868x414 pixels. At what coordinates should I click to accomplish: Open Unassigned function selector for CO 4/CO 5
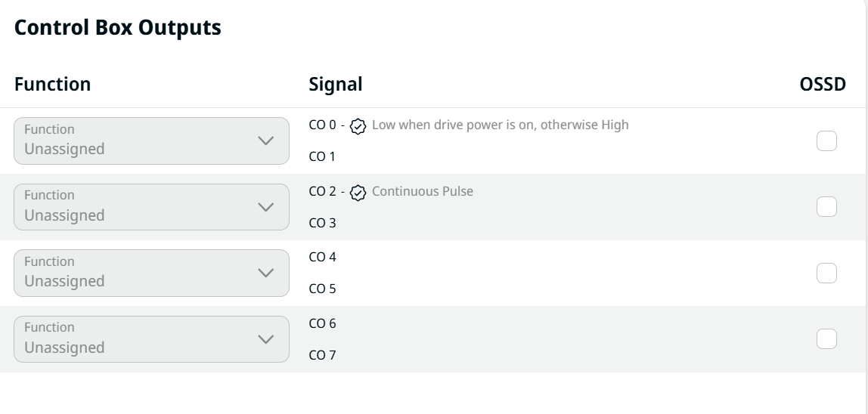point(151,273)
